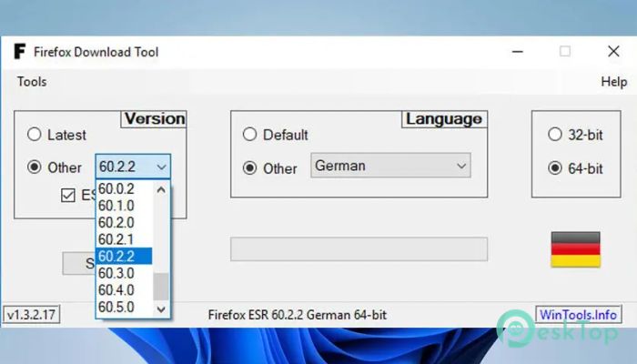The width and height of the screenshot is (637, 364).
Task: Pick highlighted version 60.2.2 in list
Action: (125, 257)
